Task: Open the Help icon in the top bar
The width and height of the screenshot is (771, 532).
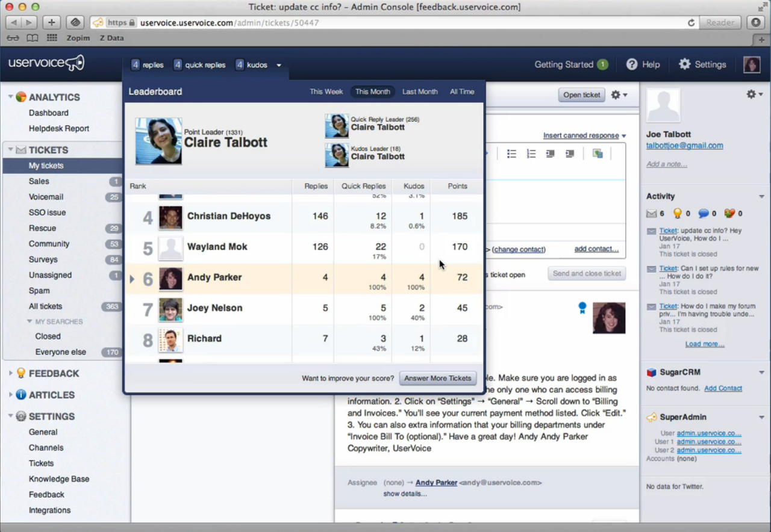Action: click(630, 64)
